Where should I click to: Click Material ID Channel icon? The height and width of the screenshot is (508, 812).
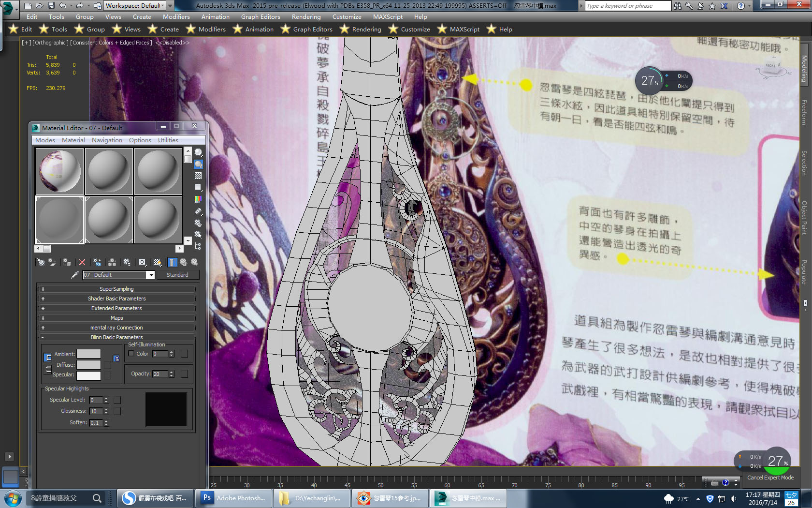coord(142,262)
